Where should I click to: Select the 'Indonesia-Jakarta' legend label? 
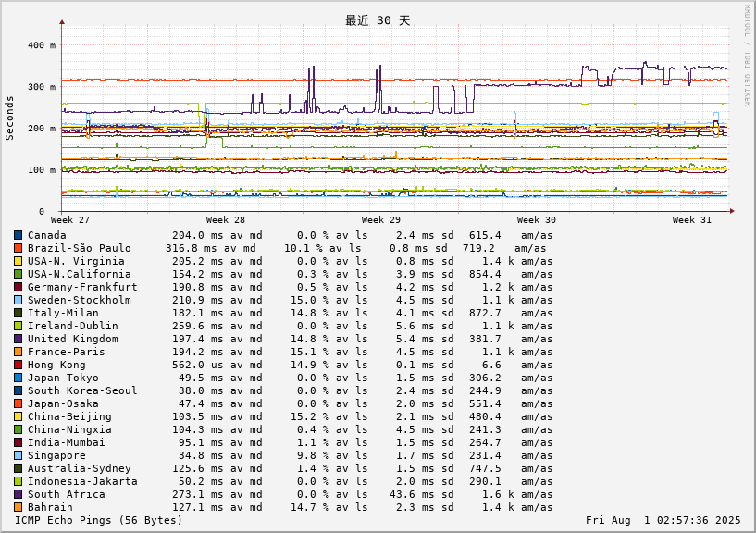tap(82, 481)
